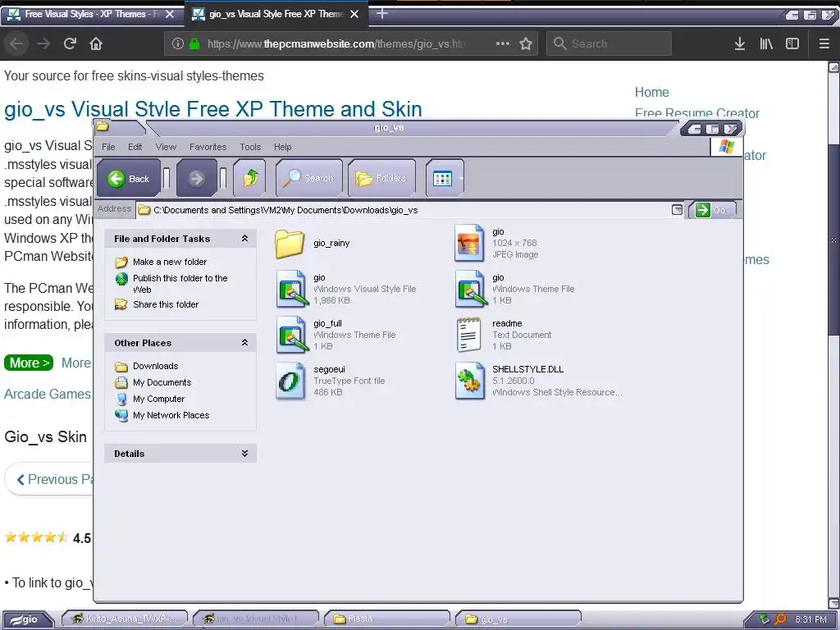Toggle the browser sidebar icon
The height and width of the screenshot is (630, 840).
(792, 43)
